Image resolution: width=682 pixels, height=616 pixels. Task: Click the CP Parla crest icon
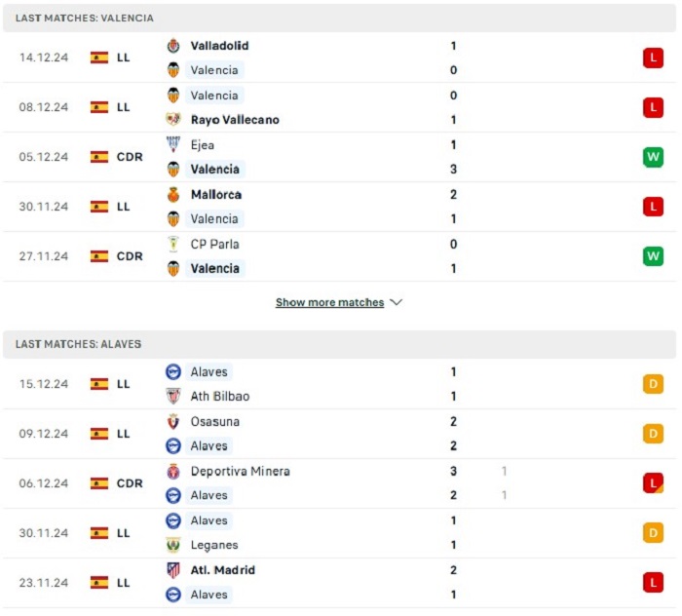(173, 244)
